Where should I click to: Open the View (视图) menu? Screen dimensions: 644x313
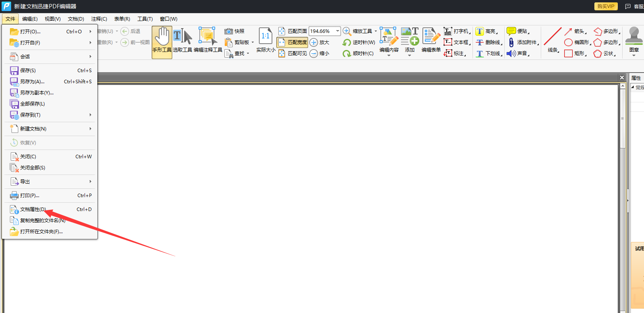pos(52,19)
